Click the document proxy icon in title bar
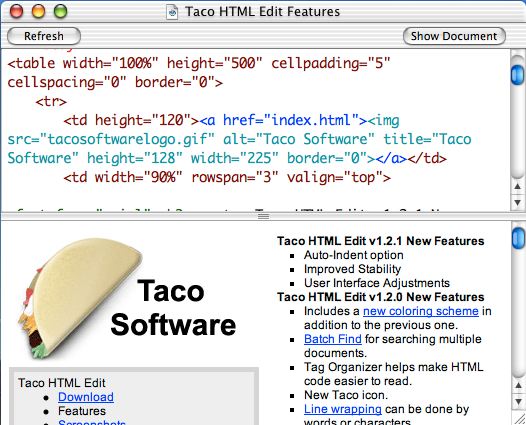 point(172,12)
